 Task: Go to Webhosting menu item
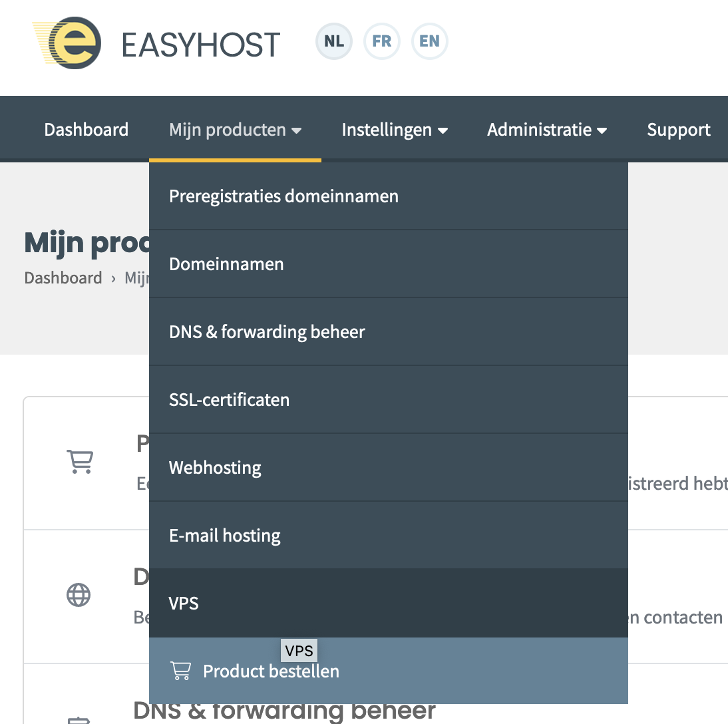[x=215, y=468]
